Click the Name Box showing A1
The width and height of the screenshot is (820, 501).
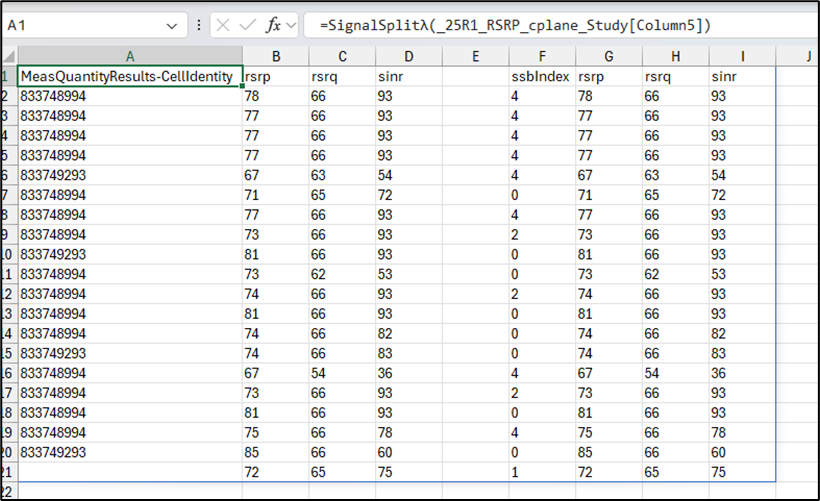point(95,25)
